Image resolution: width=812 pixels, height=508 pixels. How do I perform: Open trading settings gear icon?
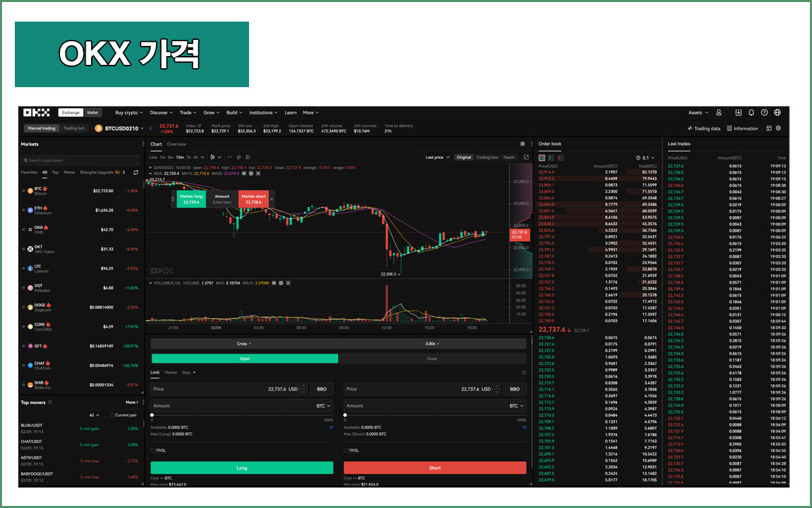tap(778, 128)
